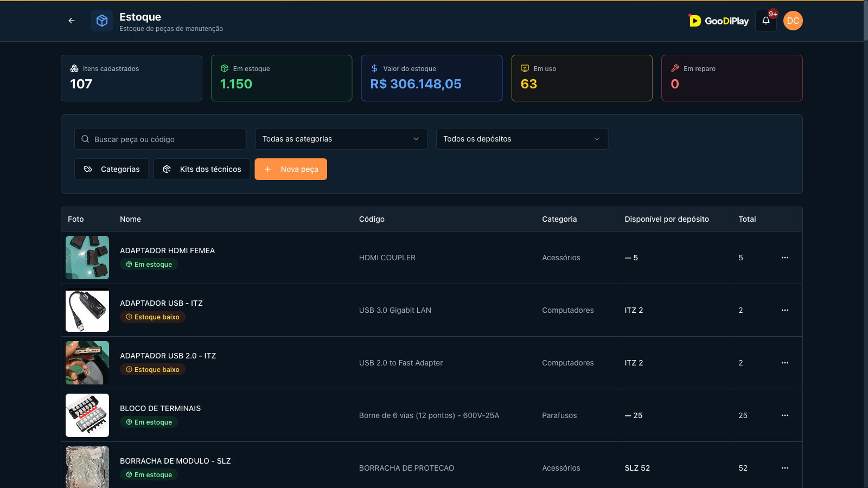Screen dimensions: 868x488
Task: Click the Código column header
Action: tap(372, 219)
